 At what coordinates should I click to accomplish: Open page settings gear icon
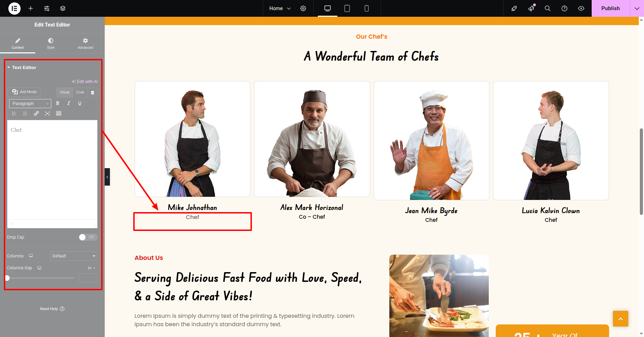303,8
